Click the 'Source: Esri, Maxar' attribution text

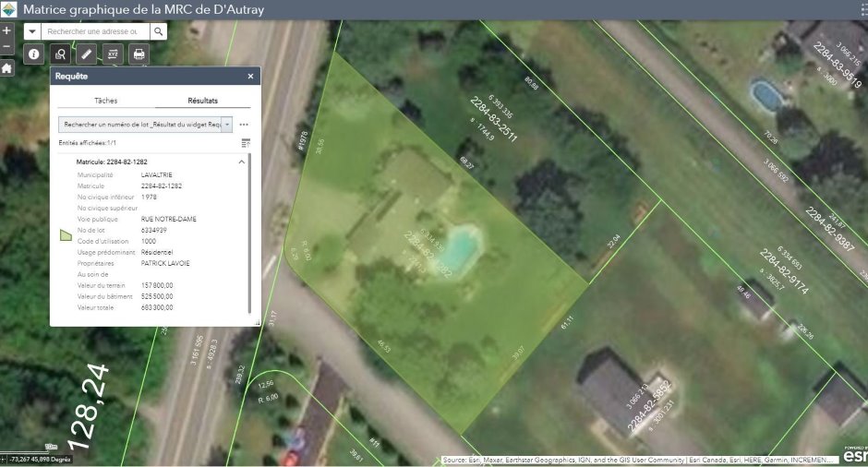point(638,460)
